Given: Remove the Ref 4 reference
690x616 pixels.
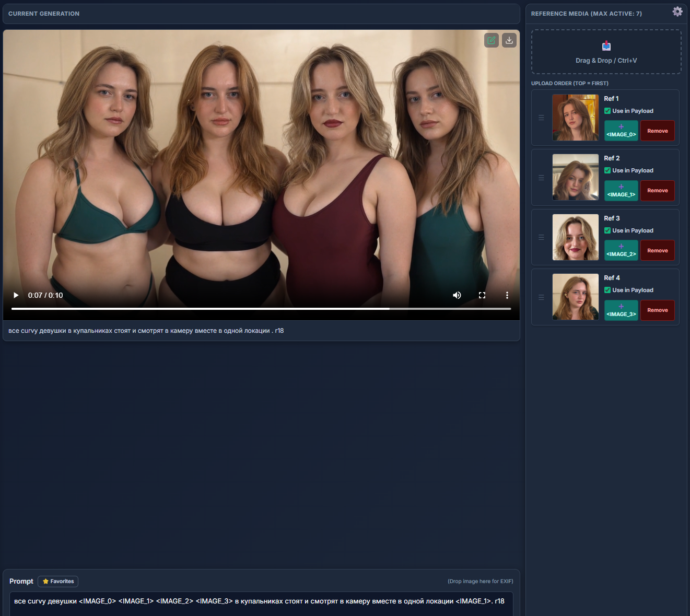Looking at the screenshot, I should pyautogui.click(x=658, y=310).
